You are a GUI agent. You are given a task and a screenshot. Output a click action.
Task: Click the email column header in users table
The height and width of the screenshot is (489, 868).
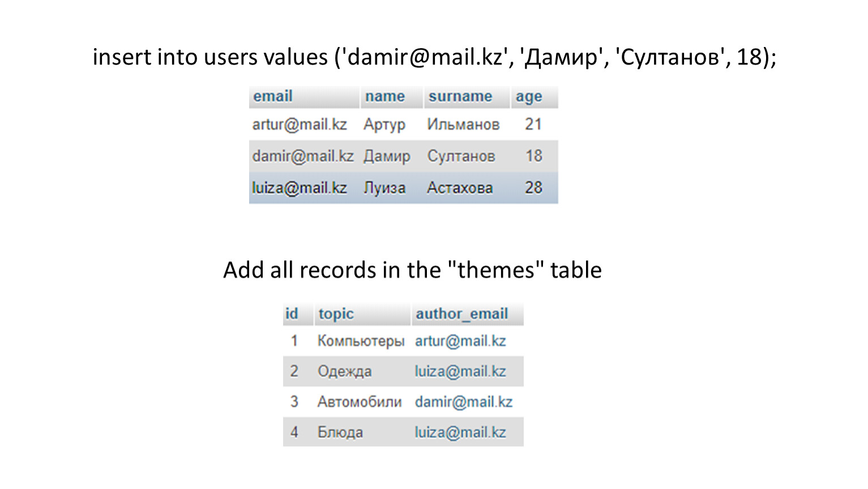click(x=304, y=97)
